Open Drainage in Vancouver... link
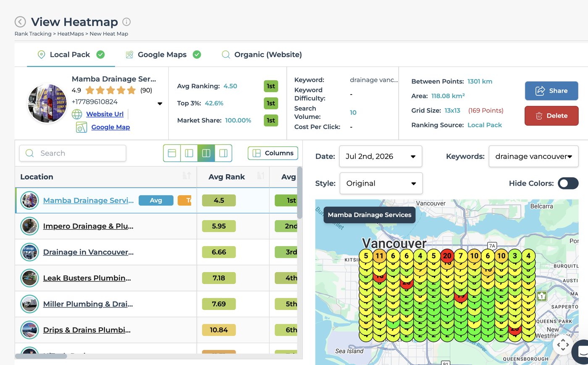Screen dimensions: 588x365 pos(88,252)
